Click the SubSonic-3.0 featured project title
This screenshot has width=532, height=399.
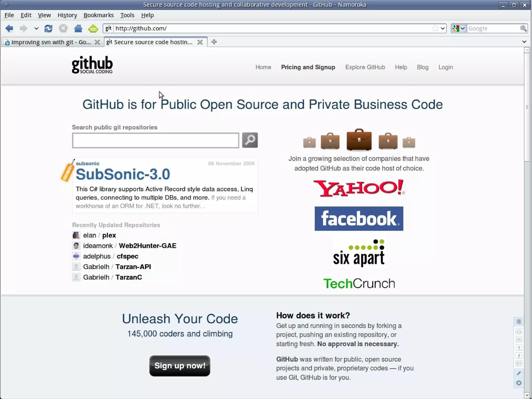point(123,174)
